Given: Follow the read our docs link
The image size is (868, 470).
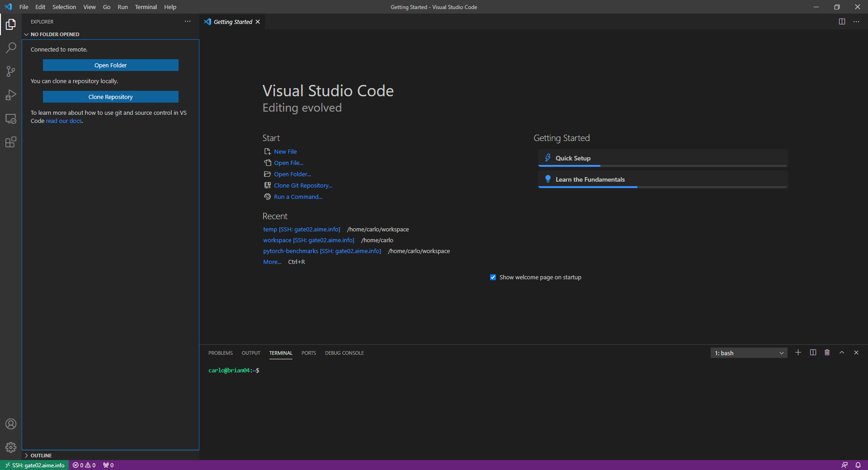Looking at the screenshot, I should 64,121.
